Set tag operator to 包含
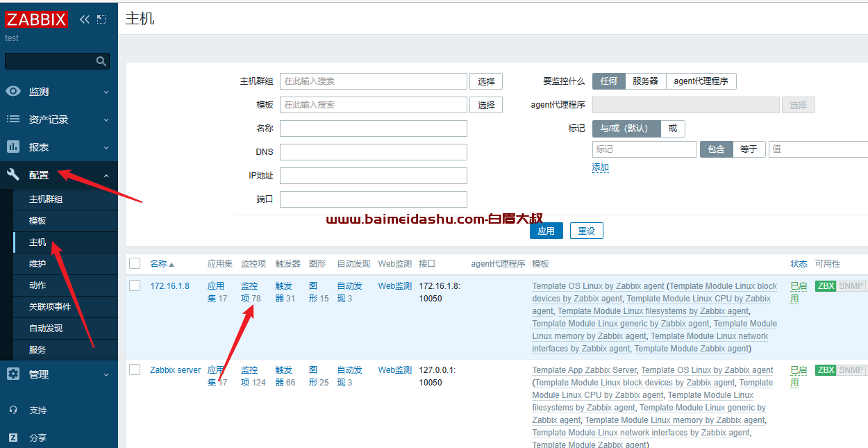Image resolution: width=868 pixels, height=448 pixels. [x=717, y=149]
